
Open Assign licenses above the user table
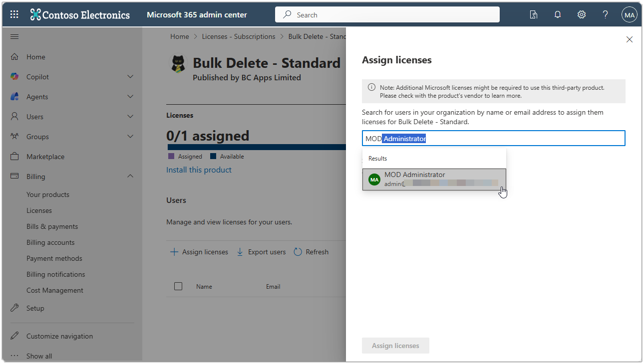[x=199, y=252]
